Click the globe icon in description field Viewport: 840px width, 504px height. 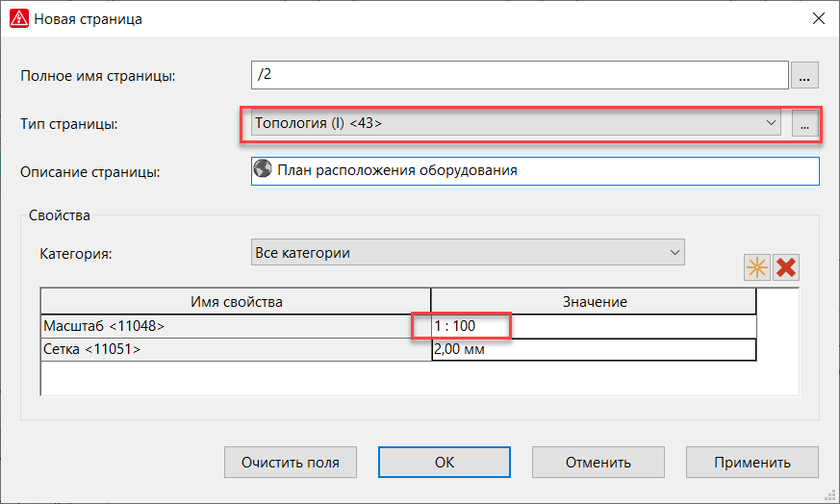point(263,168)
